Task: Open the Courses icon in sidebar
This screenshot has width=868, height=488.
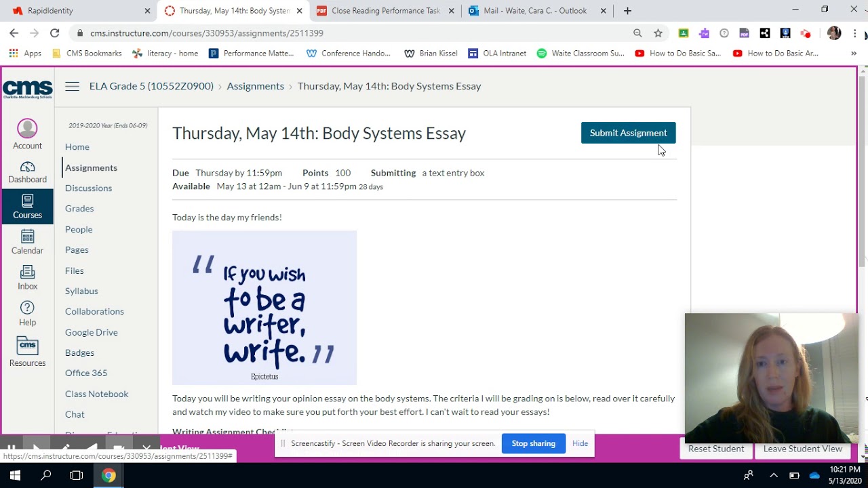Action: coord(27,207)
